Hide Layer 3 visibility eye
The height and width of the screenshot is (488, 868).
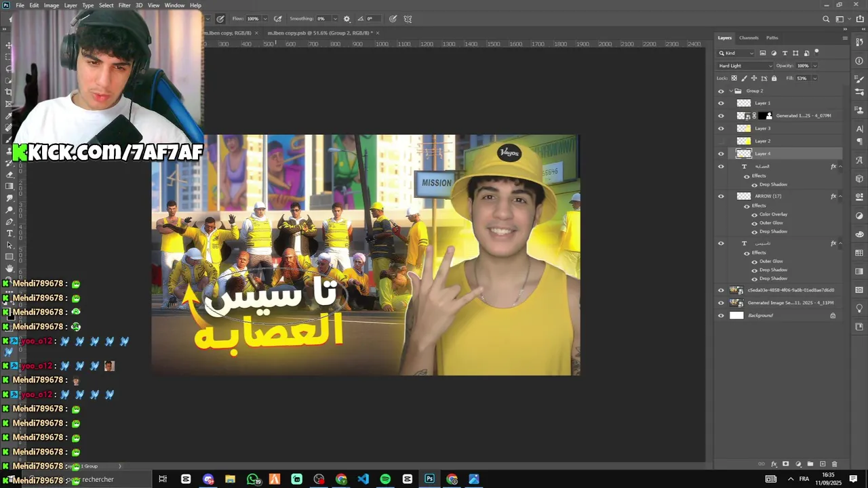721,129
